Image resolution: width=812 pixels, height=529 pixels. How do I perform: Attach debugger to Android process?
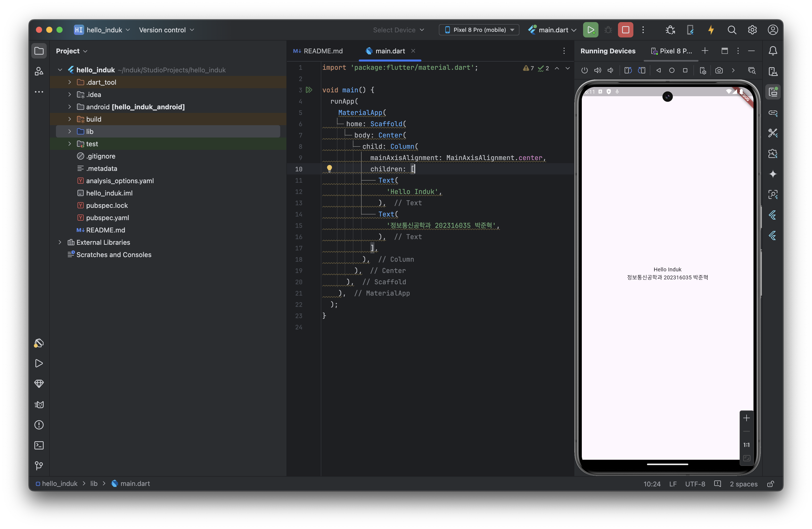coord(670,30)
